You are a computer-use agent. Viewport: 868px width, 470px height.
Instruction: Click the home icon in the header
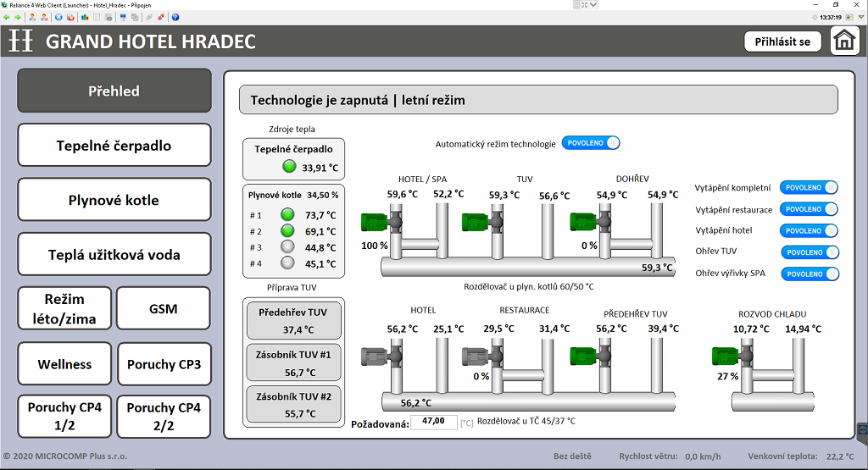point(844,41)
